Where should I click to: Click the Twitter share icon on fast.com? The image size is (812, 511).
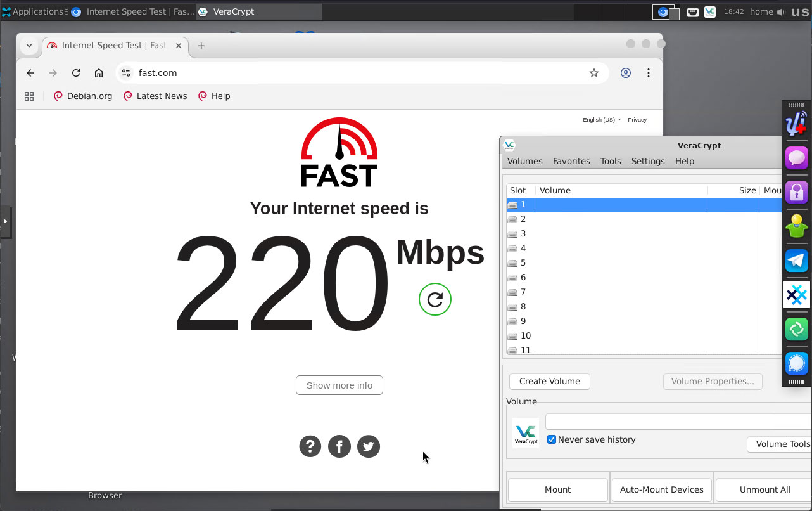click(x=369, y=446)
